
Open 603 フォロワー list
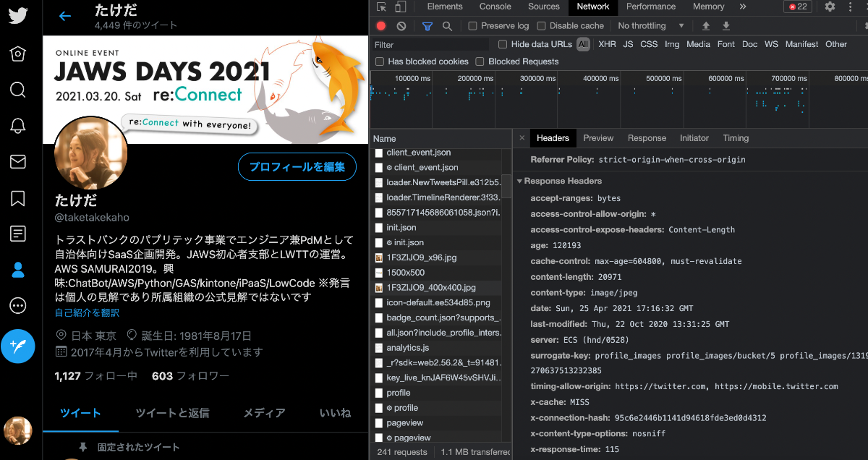pyautogui.click(x=190, y=376)
